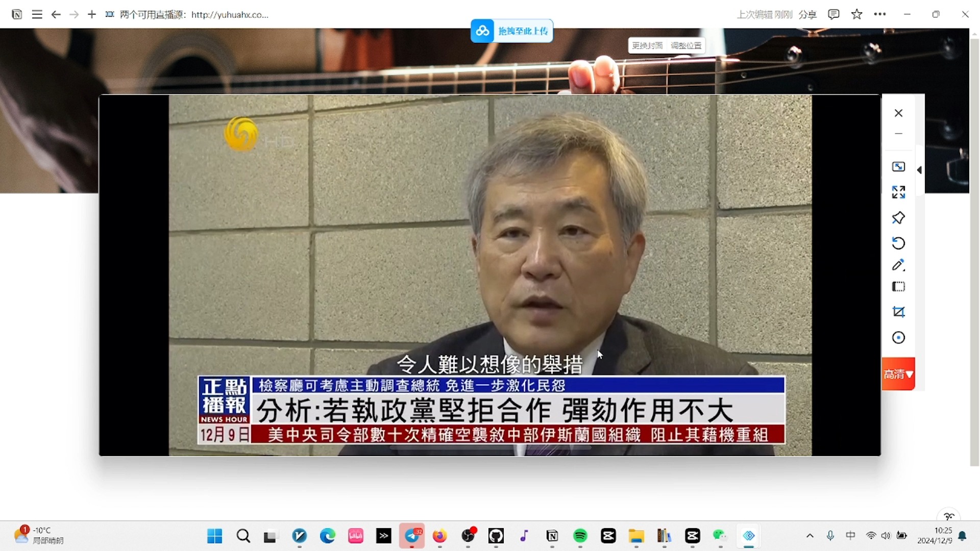This screenshot has width=980, height=551.
Task: Click the 调整位置 reposition button
Action: coord(686,45)
